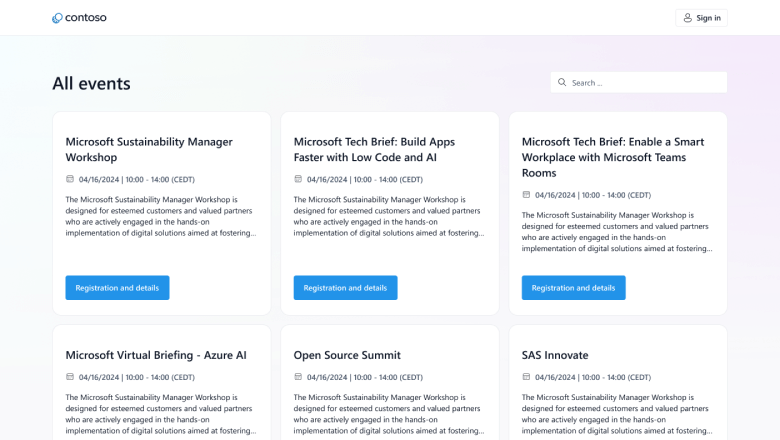Select the Build Apps Faster with Low Code title

376,149
